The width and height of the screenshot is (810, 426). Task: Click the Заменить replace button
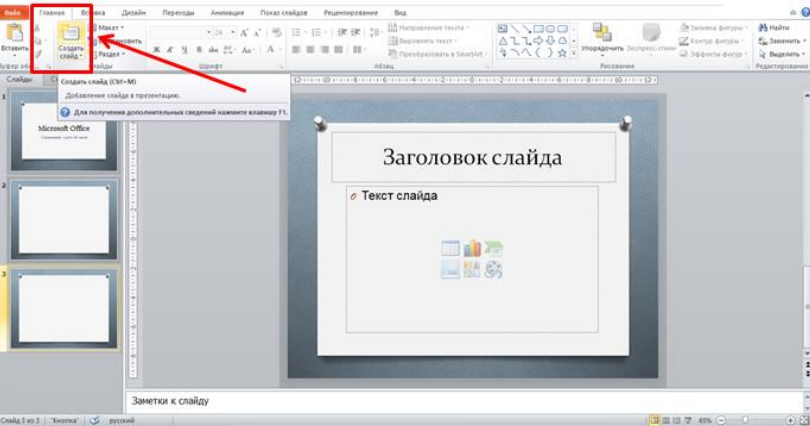(781, 40)
